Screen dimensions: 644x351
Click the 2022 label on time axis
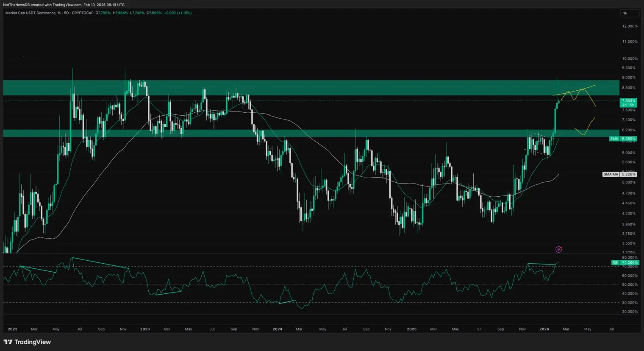point(12,329)
